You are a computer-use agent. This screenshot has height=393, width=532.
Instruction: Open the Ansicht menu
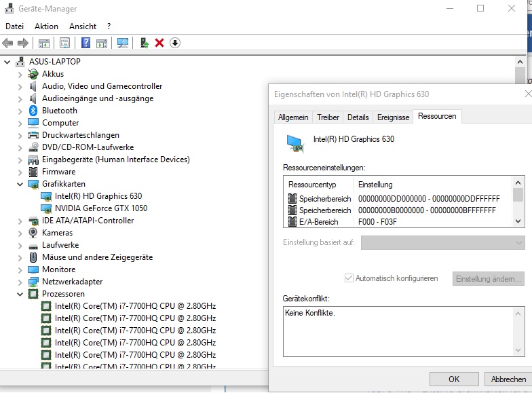(83, 26)
